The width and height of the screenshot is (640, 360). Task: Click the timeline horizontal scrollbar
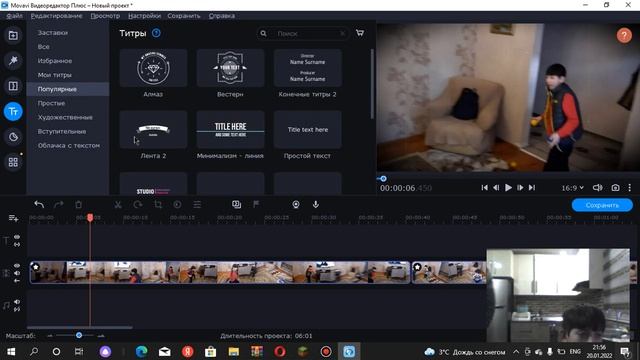point(80,327)
